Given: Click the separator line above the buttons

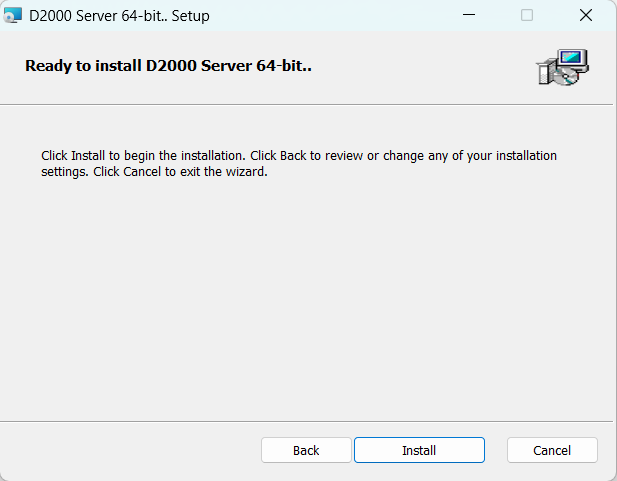Looking at the screenshot, I should click(308, 421).
